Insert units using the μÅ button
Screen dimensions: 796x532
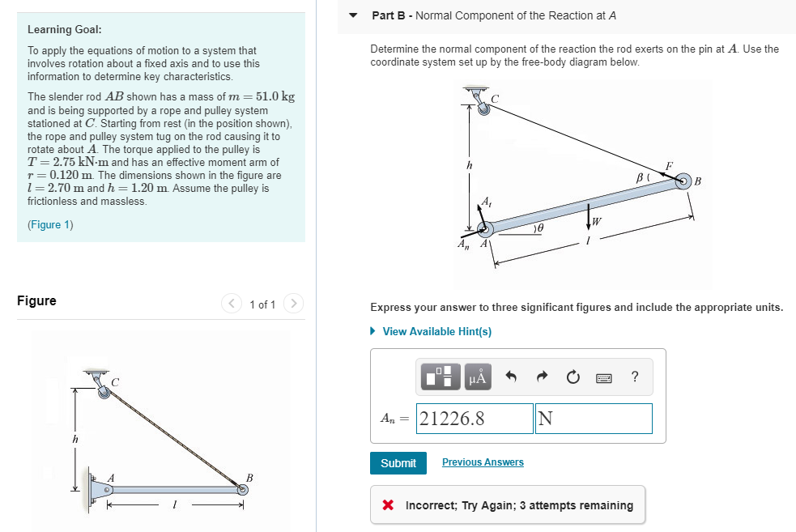476,377
